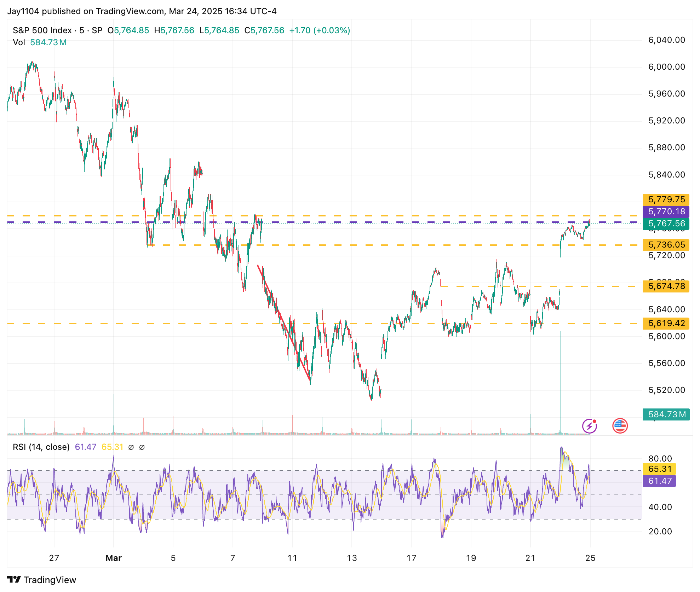Click the 5,770.18 purple price label
The width and height of the screenshot is (700, 592).
666,211
